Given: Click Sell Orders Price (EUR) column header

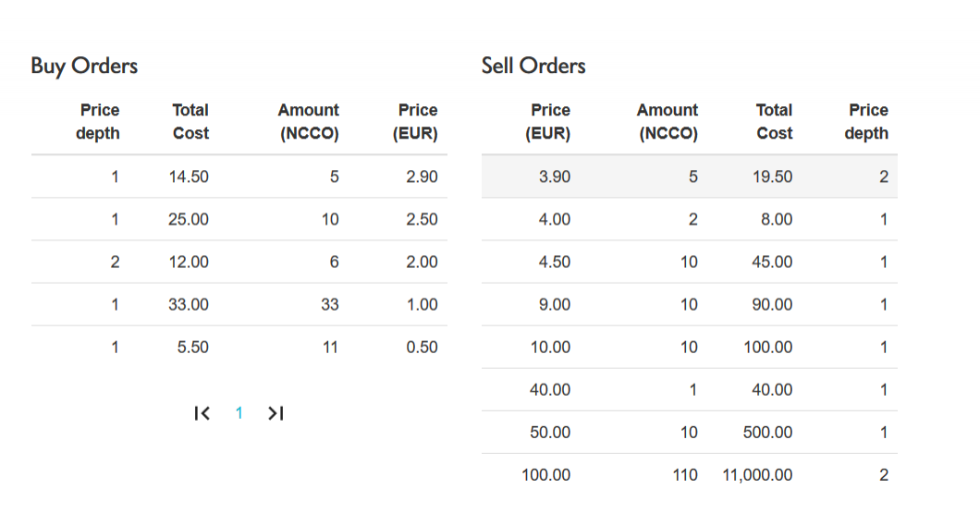Looking at the screenshot, I should (549, 122).
